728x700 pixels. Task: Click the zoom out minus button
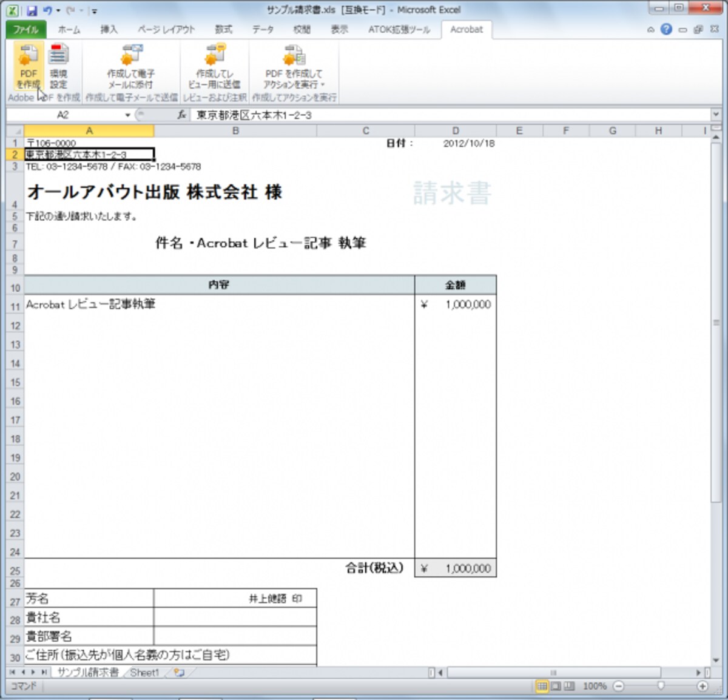pos(618,686)
